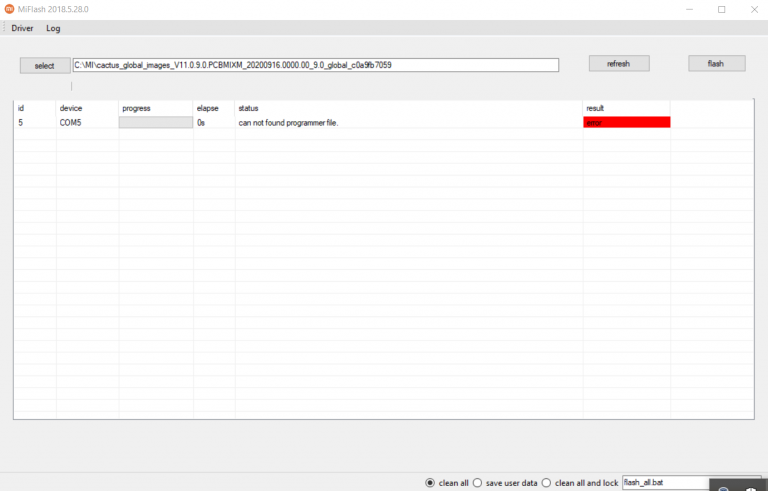Minimize the MiFlash window

(689, 9)
